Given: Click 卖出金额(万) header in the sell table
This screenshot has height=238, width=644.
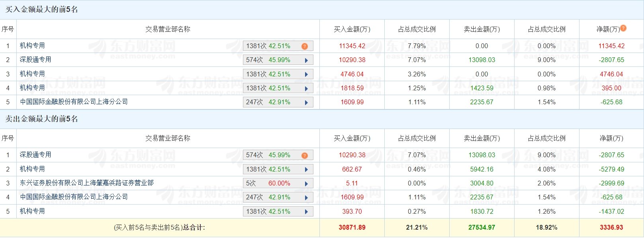Looking at the screenshot, I should tap(482, 138).
